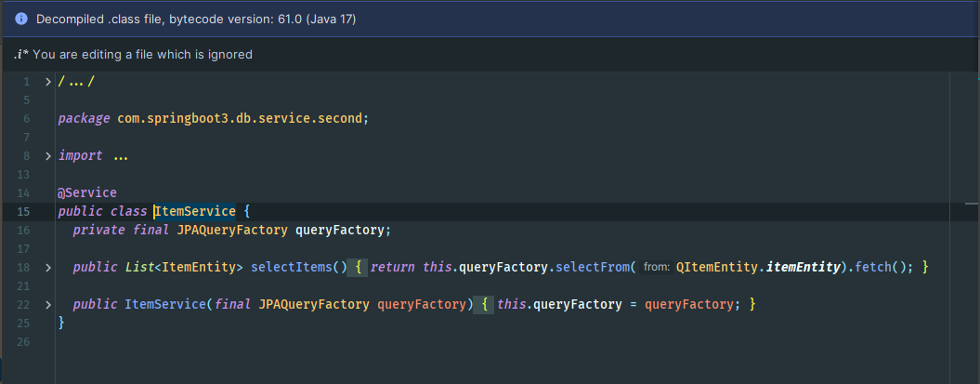980x384 pixels.
Task: Click the closing brace on line 25
Action: 61,323
